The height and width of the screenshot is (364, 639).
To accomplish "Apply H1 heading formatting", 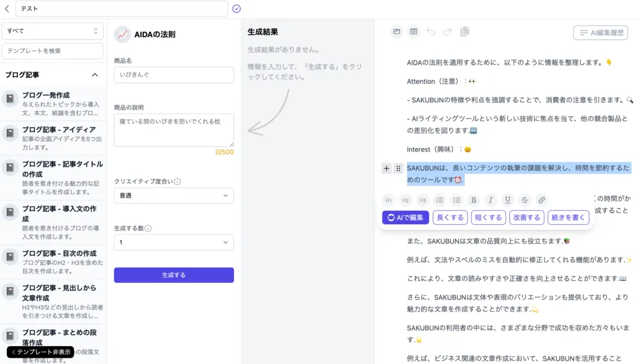I will (389, 200).
